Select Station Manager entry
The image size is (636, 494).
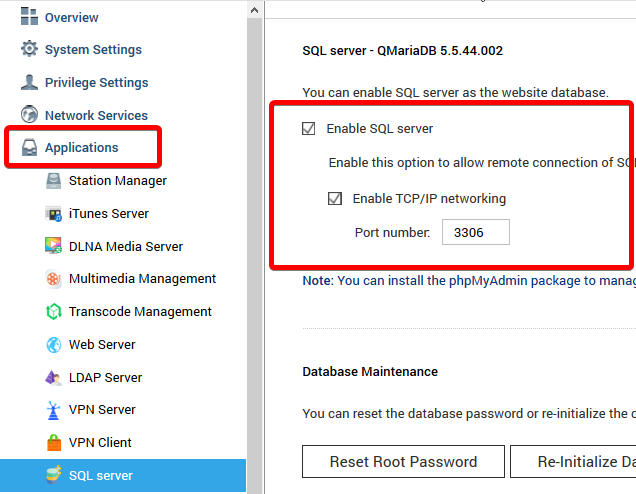pyautogui.click(x=118, y=180)
